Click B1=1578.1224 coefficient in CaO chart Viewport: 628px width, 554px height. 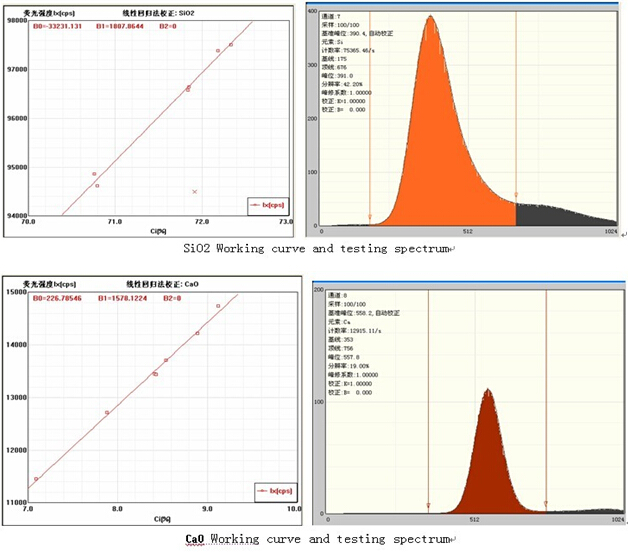(122, 298)
